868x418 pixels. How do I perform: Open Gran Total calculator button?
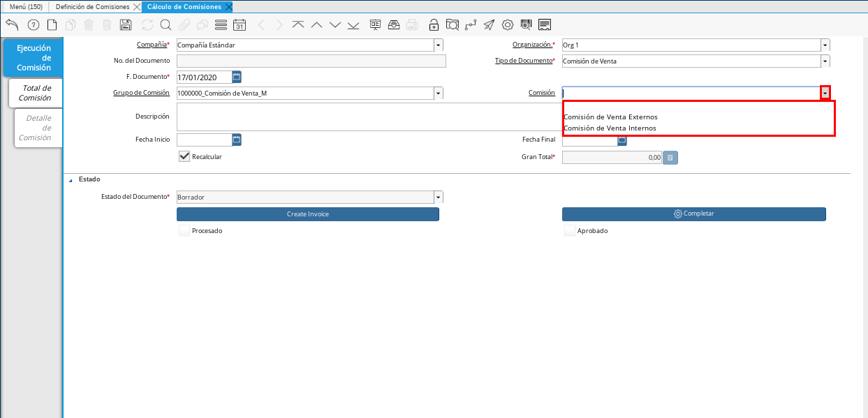670,158
